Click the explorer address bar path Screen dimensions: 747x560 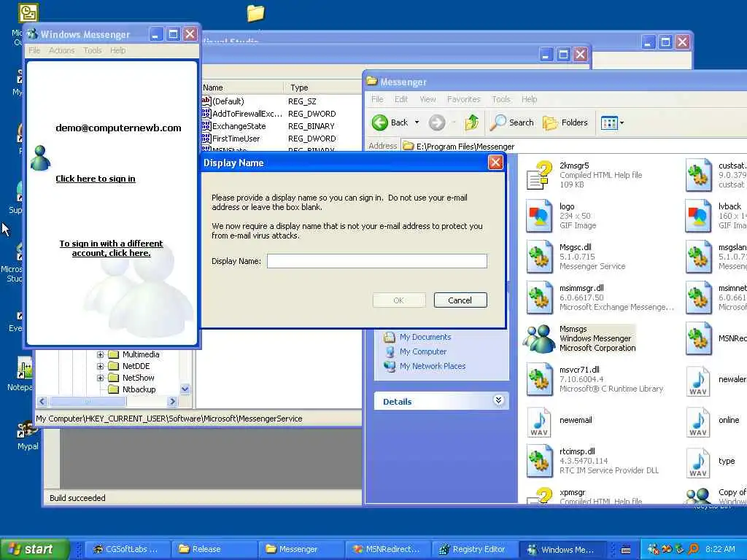pyautogui.click(x=465, y=147)
